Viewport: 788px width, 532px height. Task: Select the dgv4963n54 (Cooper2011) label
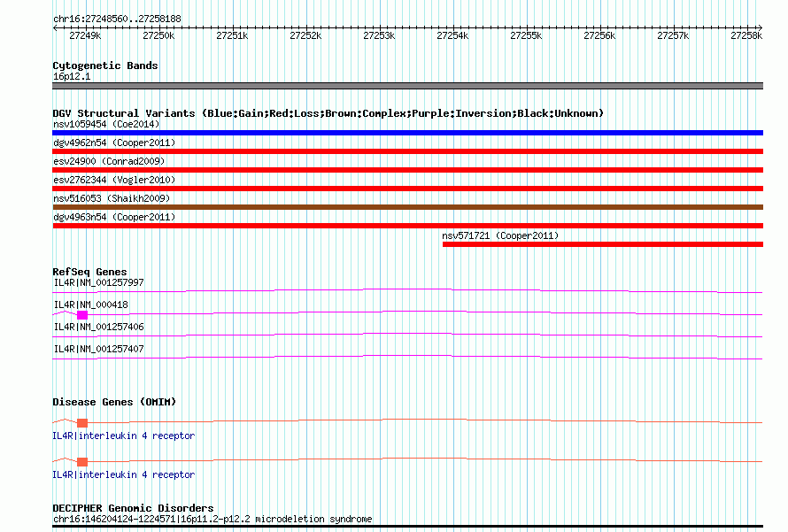(x=114, y=217)
